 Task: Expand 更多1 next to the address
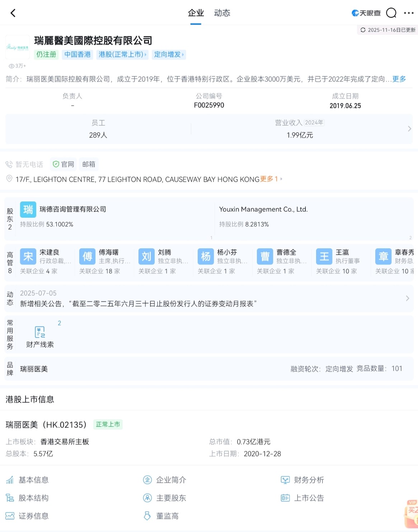point(269,179)
